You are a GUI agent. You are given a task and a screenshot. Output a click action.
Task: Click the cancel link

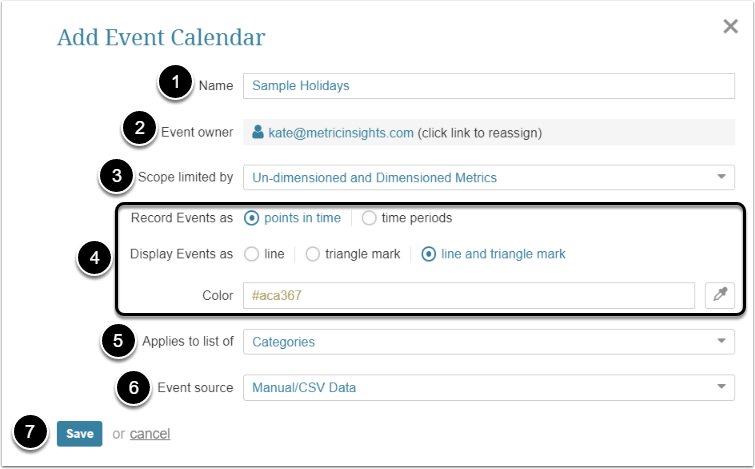[150, 434]
